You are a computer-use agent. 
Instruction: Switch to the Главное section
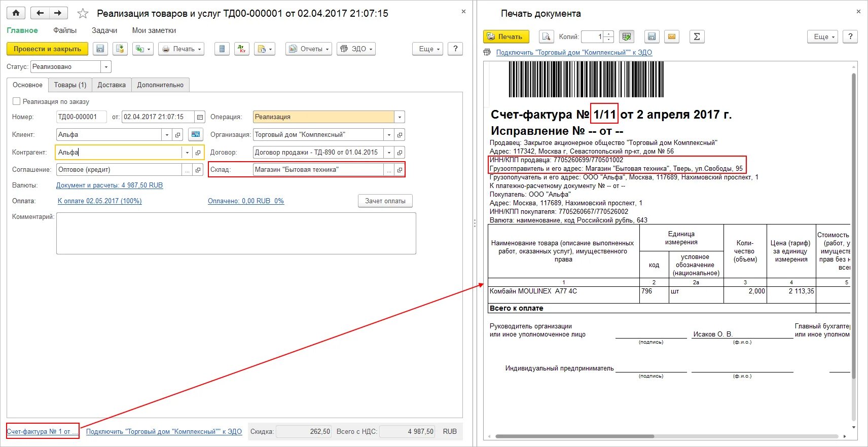click(22, 30)
